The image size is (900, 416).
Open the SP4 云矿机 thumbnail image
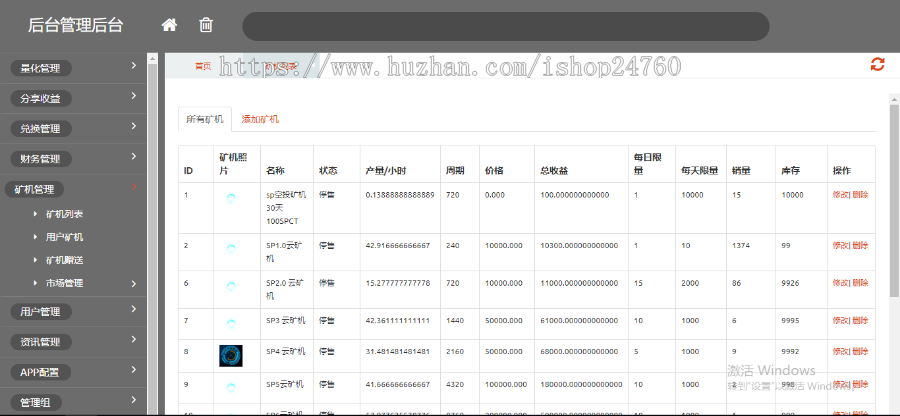pos(231,356)
